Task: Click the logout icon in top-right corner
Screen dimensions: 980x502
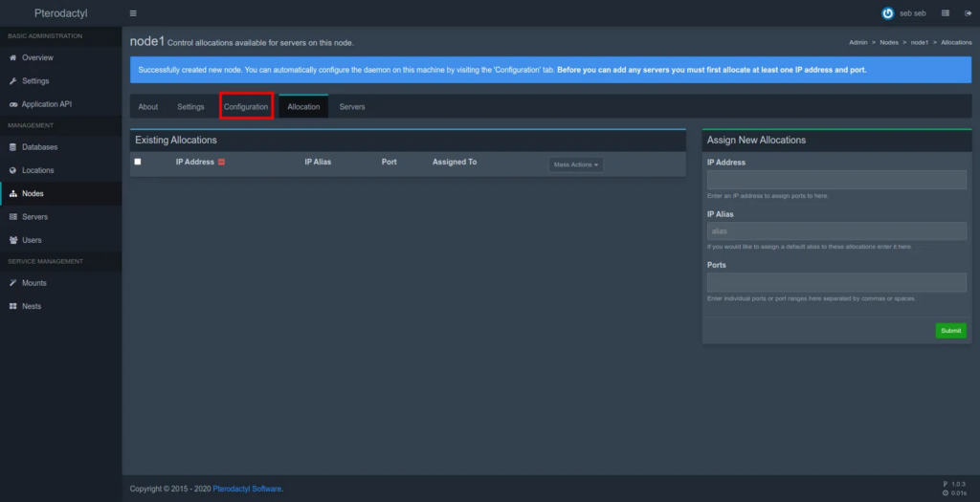Action: pyautogui.click(x=968, y=13)
